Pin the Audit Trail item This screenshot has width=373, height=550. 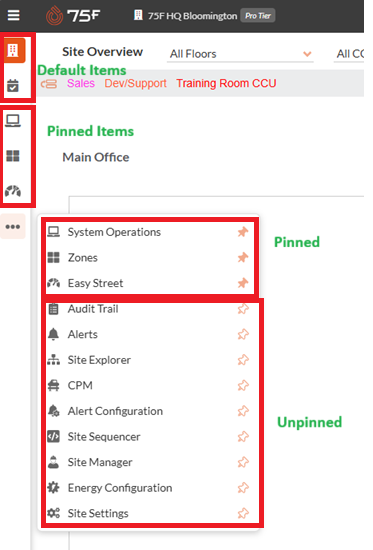coord(243,309)
